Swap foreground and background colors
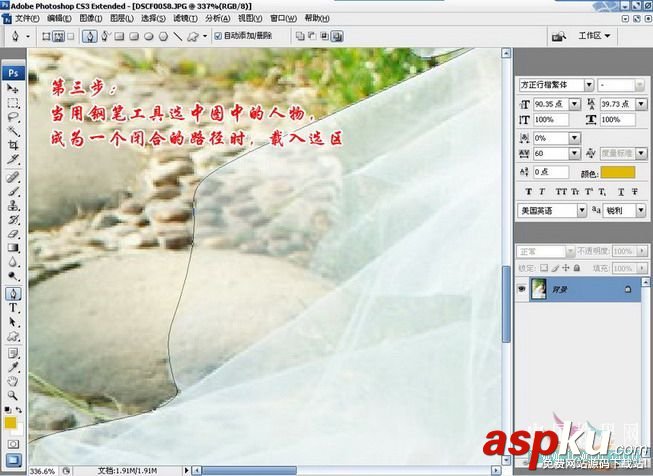 coord(19,410)
